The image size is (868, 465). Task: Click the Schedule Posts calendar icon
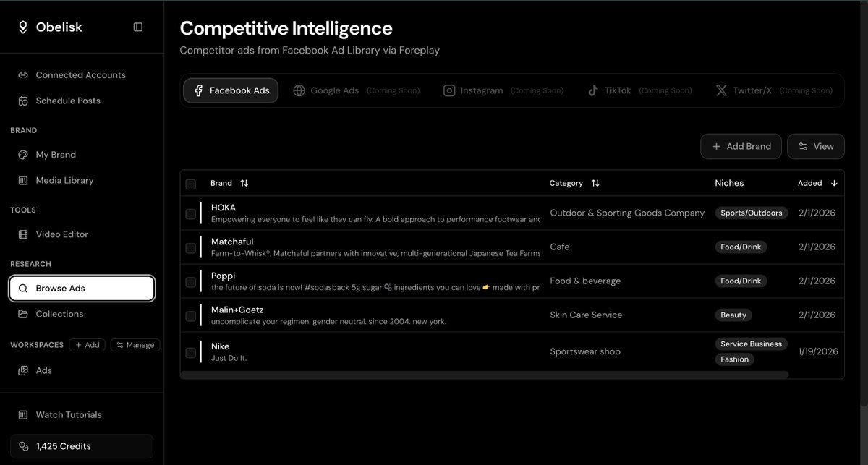[x=23, y=101]
